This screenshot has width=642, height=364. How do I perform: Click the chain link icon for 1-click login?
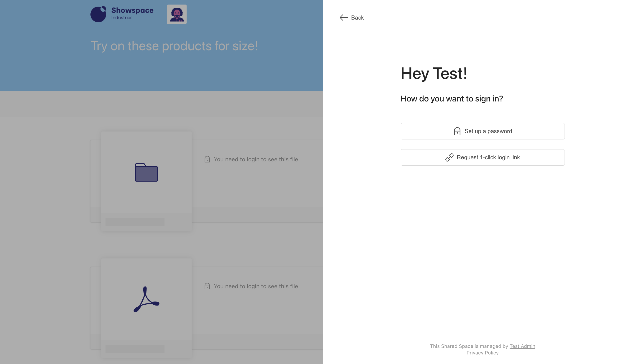(449, 157)
